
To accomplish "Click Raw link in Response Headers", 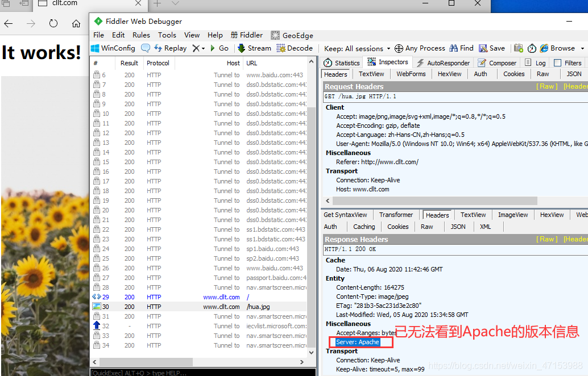I will [546, 239].
